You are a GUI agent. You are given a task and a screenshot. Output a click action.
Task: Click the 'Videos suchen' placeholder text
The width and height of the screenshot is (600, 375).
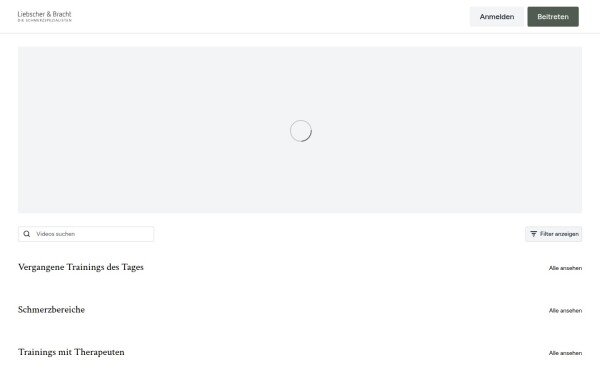coord(55,234)
